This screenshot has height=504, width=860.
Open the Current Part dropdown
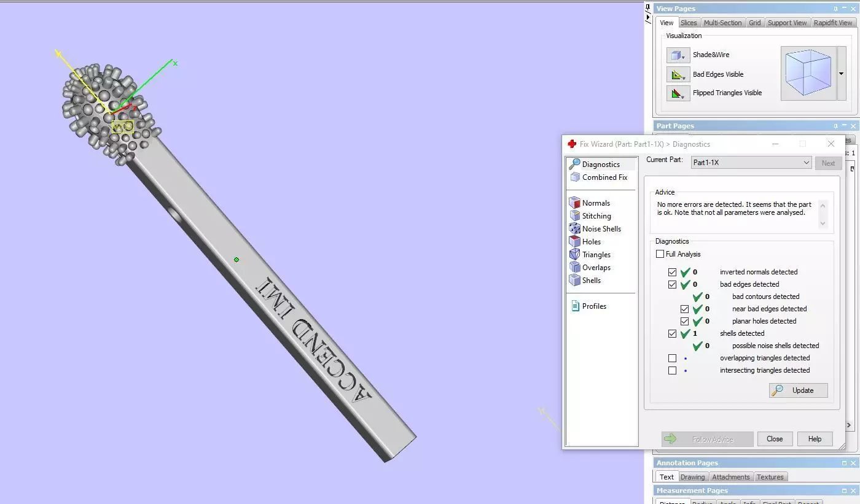751,163
